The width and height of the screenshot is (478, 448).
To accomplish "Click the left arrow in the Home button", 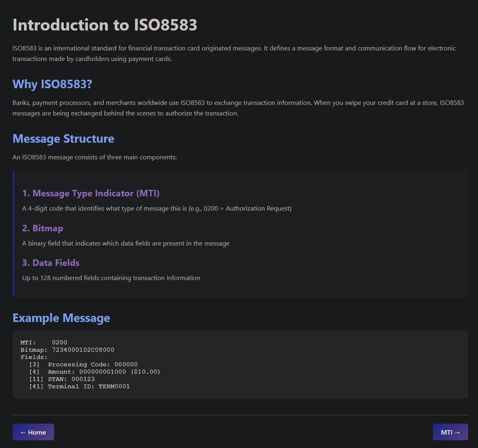I will pos(24,432).
